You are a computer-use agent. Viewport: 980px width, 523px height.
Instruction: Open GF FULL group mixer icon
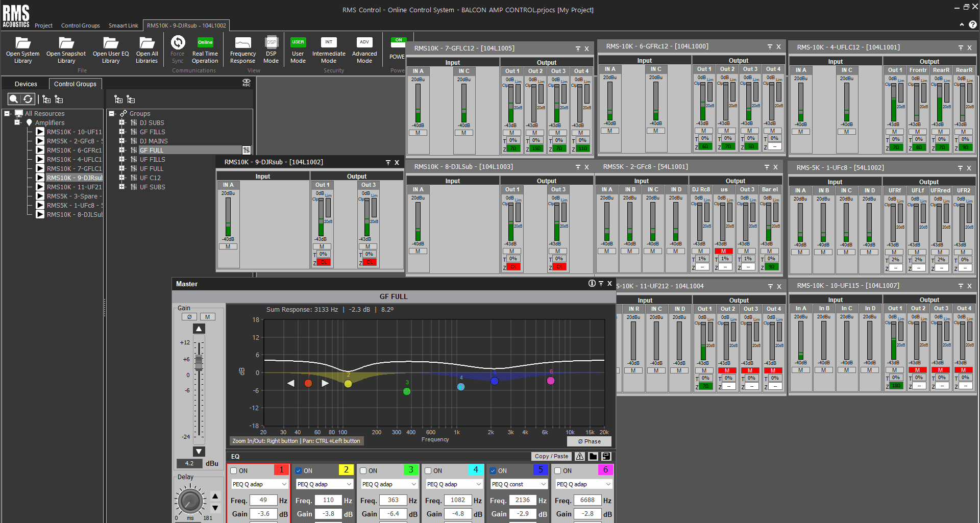point(247,150)
